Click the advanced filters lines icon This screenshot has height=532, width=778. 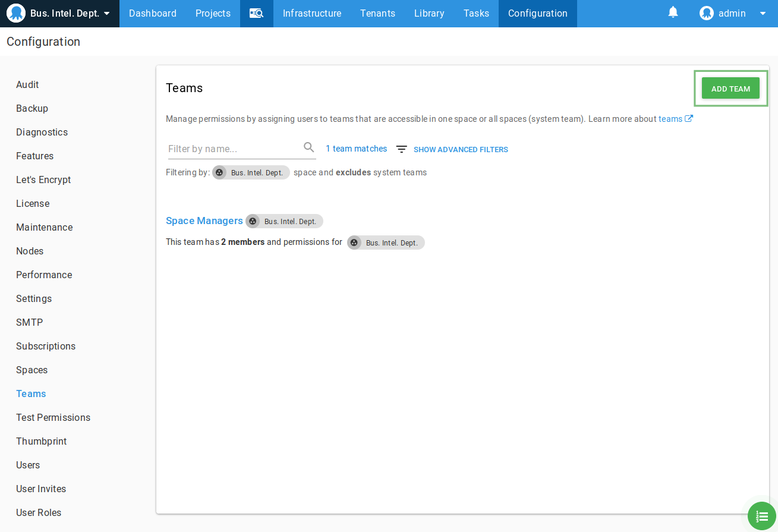tap(402, 149)
